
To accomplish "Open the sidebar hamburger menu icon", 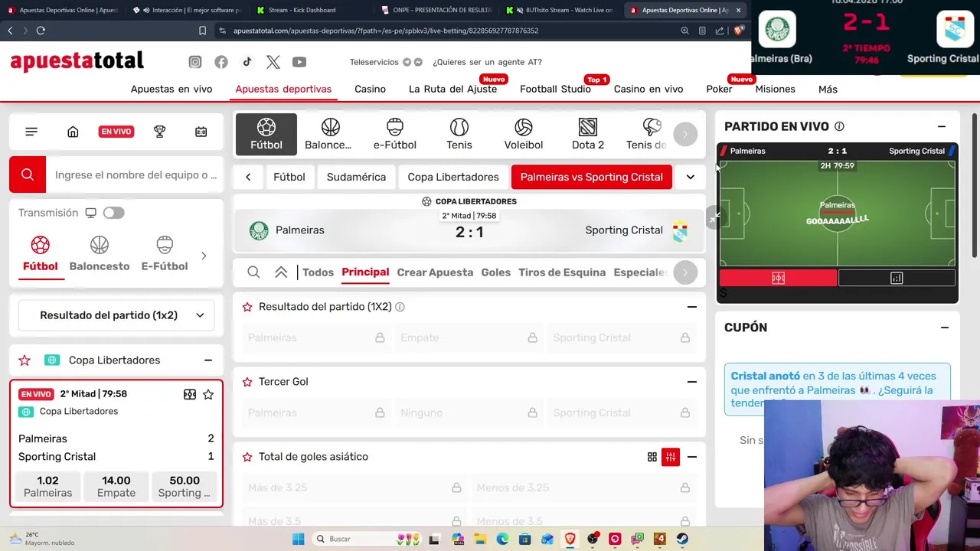I will tap(31, 132).
